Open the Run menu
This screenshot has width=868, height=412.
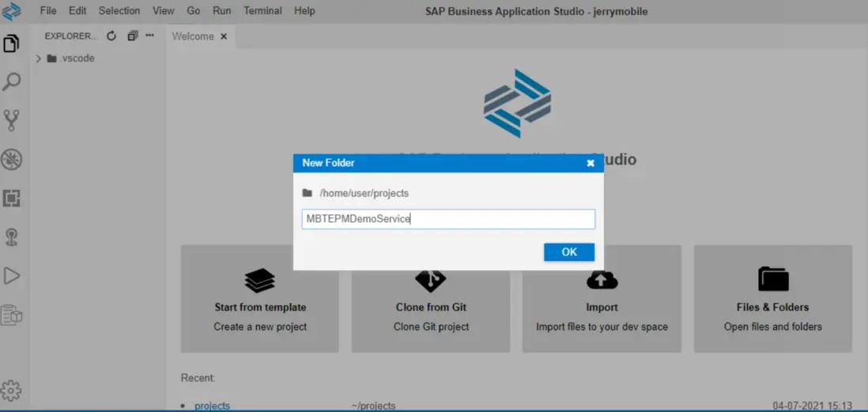pyautogui.click(x=222, y=10)
